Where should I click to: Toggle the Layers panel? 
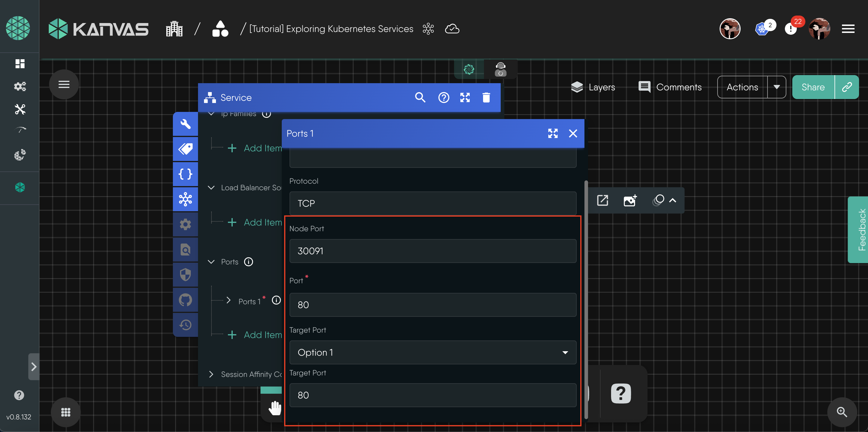(x=593, y=87)
